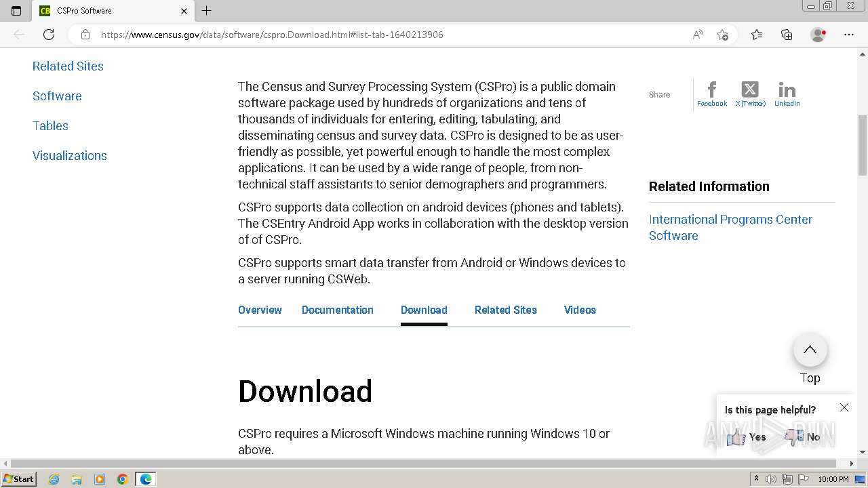Open the Tables sidebar link
This screenshot has height=488, width=868.
(x=50, y=125)
